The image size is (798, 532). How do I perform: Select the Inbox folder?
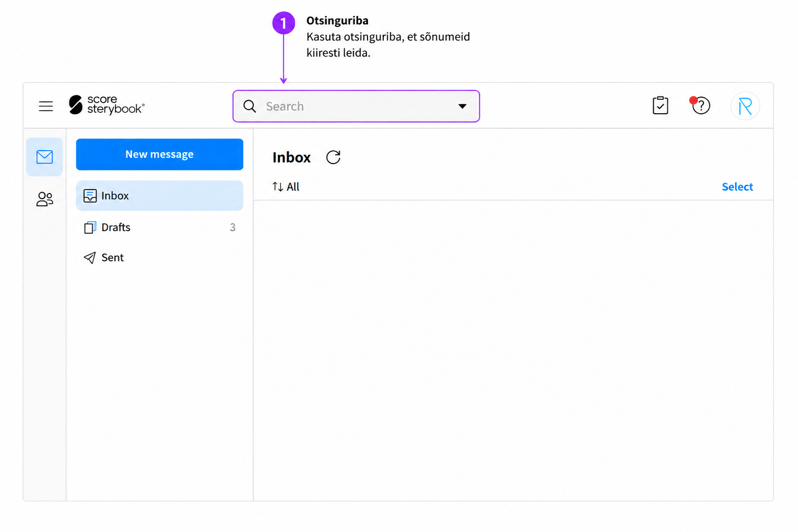point(160,196)
